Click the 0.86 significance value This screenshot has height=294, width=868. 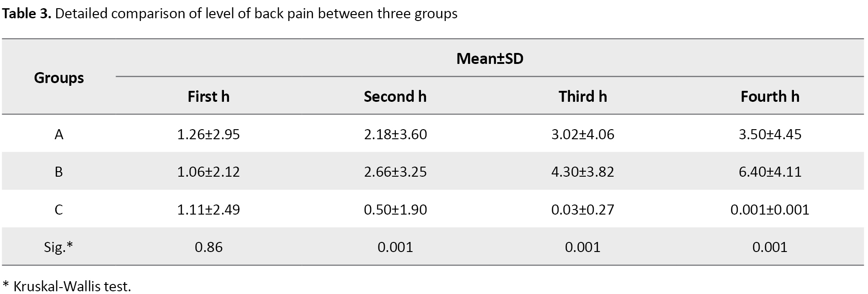coord(208,247)
